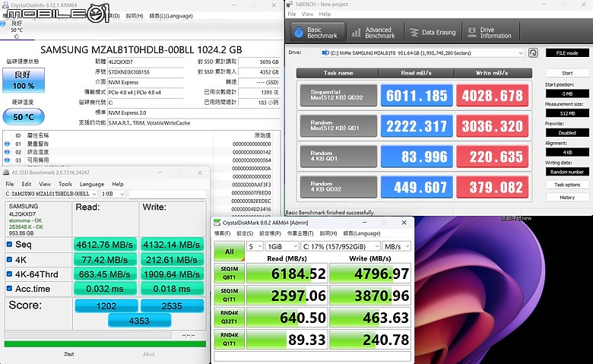Click the PCIe 4.0 x4 transfer mode field
The height and width of the screenshot is (364, 593).
tap(145, 92)
